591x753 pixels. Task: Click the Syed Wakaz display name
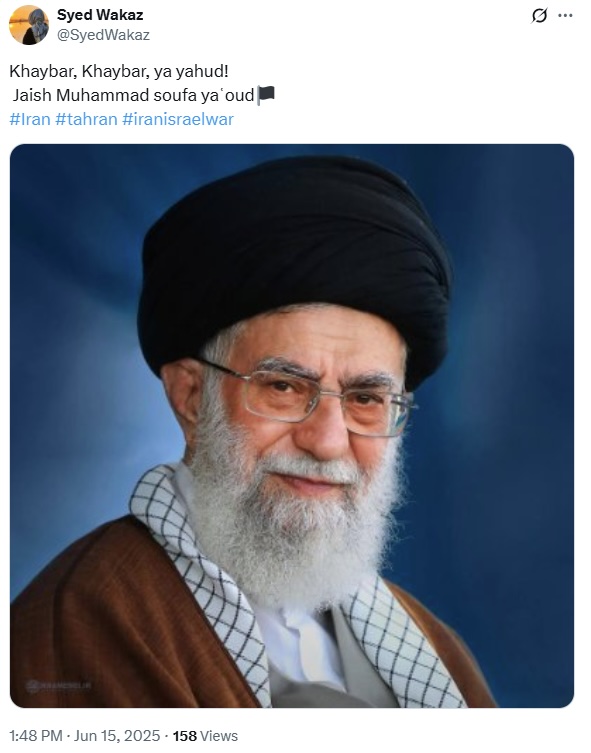(100, 15)
